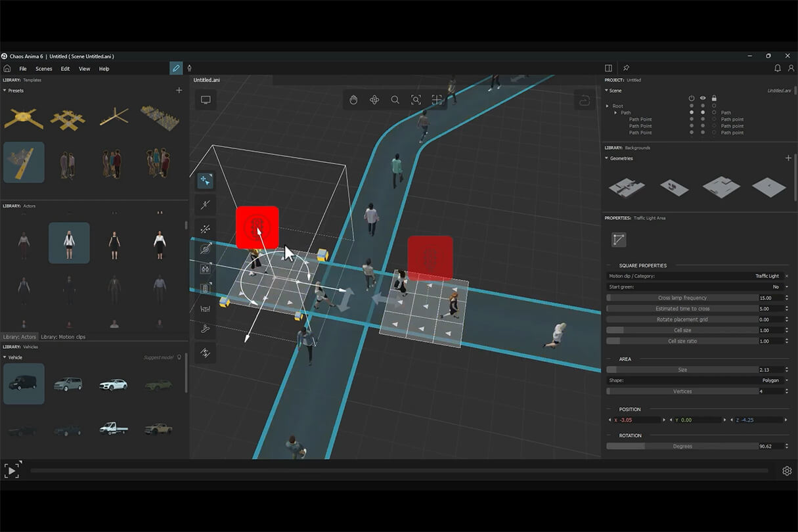The width and height of the screenshot is (798, 532).
Task: Click the orbit camera tool icon
Action: [374, 100]
